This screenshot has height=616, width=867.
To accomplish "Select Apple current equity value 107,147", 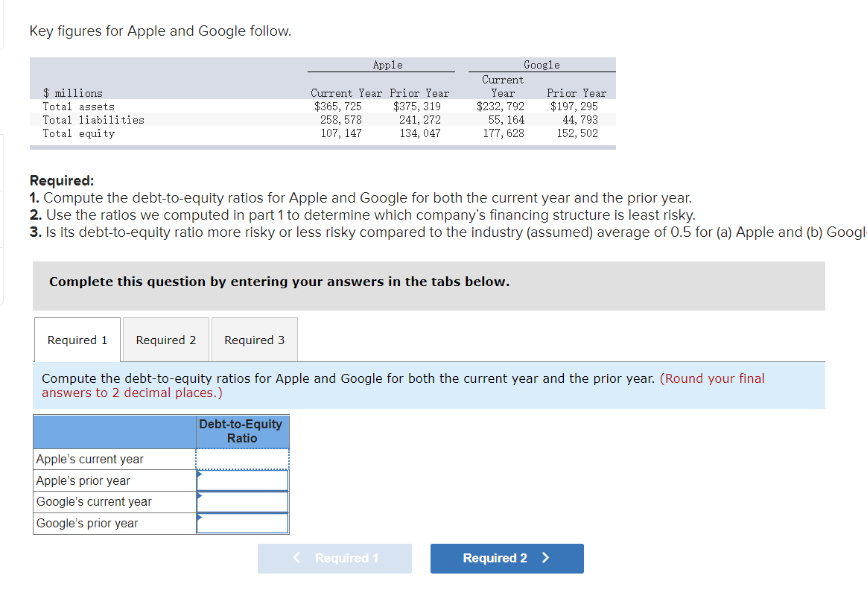I will tap(341, 133).
